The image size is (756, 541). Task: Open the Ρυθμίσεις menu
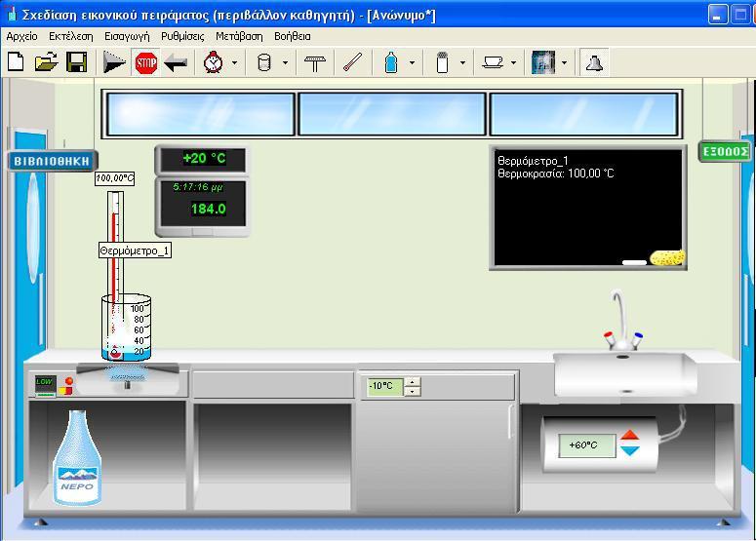coord(182,36)
